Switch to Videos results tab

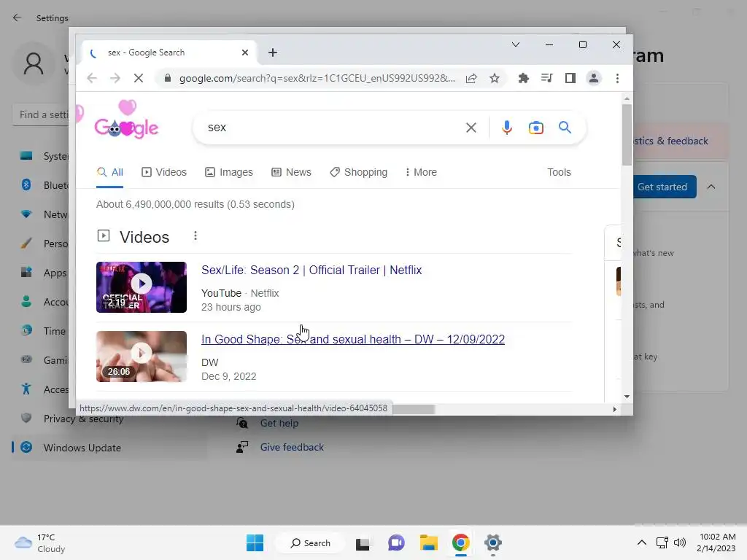(x=164, y=172)
